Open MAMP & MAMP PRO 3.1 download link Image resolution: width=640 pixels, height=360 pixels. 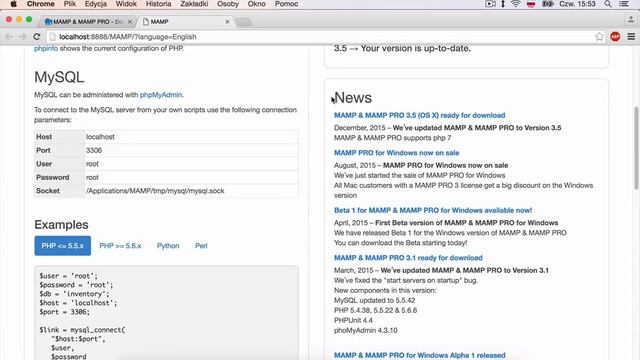point(408,258)
